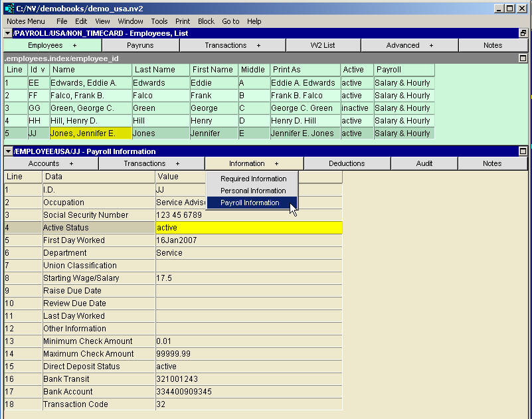Open the Audit button in employee panel
This screenshot has height=419, width=532.
424,163
